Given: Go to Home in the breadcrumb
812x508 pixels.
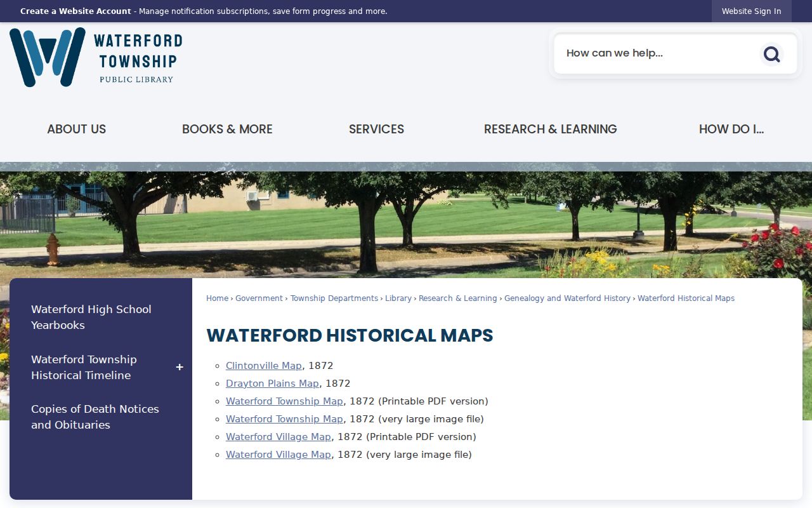Looking at the screenshot, I should [x=217, y=298].
